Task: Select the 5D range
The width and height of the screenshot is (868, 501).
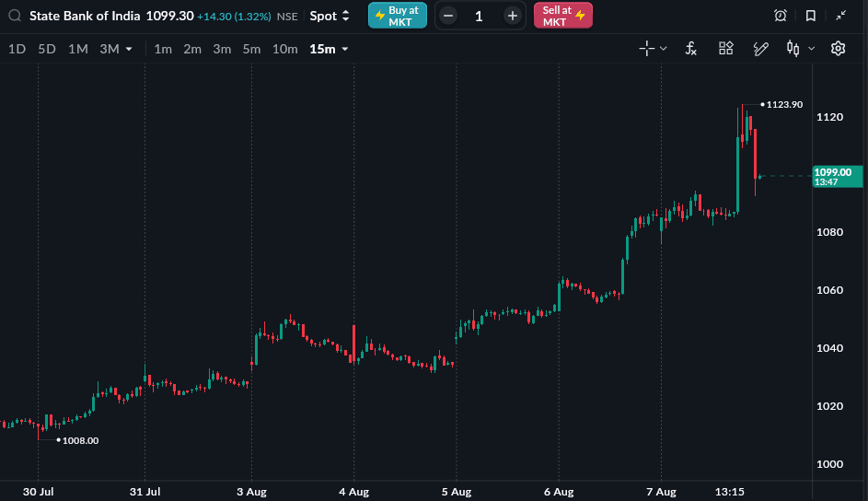Action: coord(47,49)
